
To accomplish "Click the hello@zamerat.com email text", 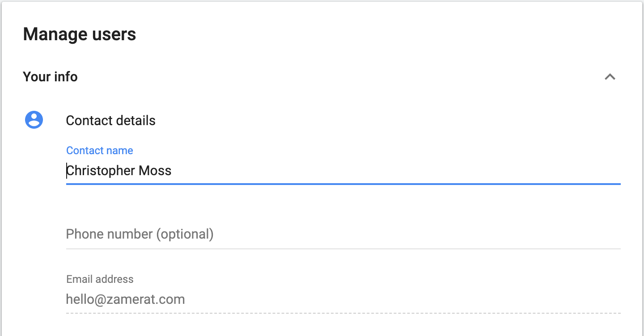I will coord(125,299).
